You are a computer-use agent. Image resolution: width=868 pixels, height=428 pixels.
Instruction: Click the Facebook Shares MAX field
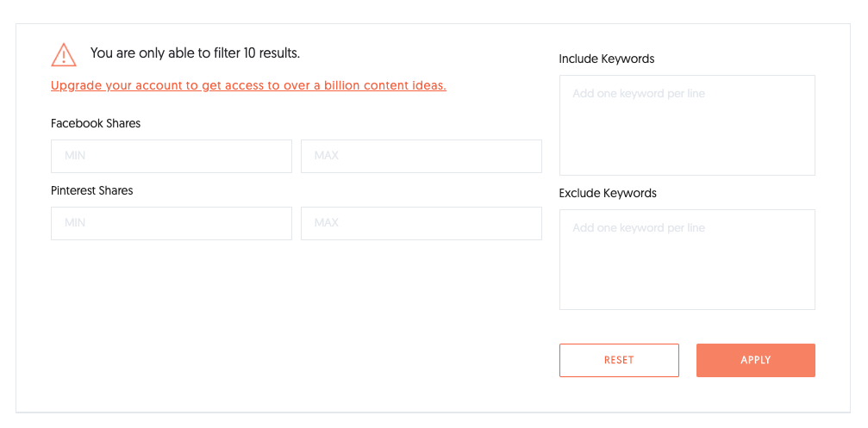click(x=421, y=156)
